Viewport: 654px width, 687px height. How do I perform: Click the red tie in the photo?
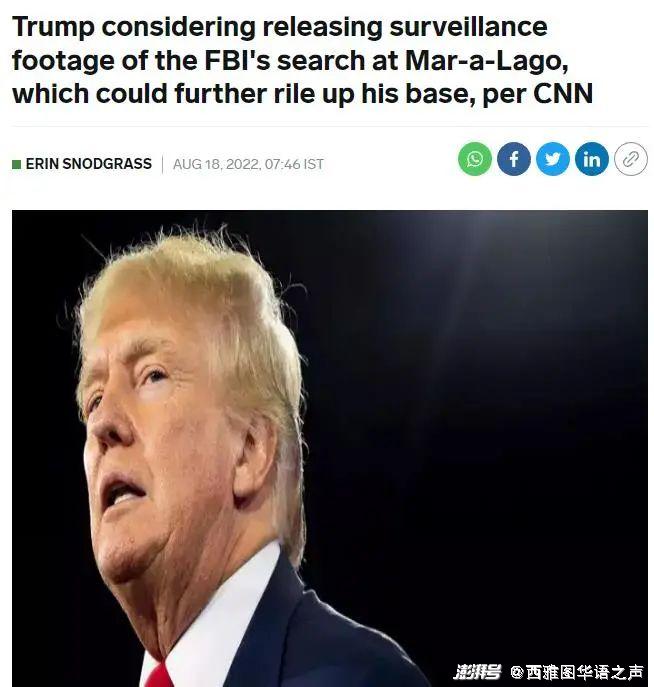[x=158, y=676]
